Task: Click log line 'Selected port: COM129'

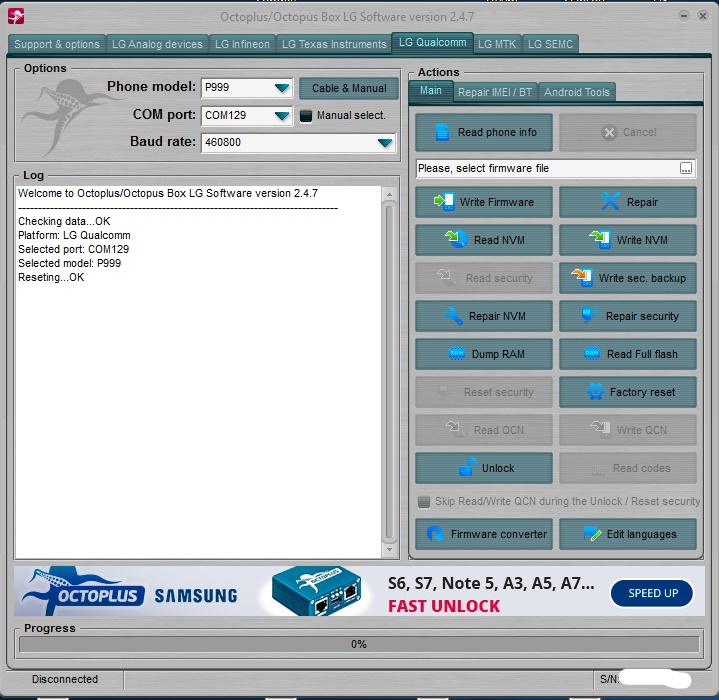Action: 74,249
